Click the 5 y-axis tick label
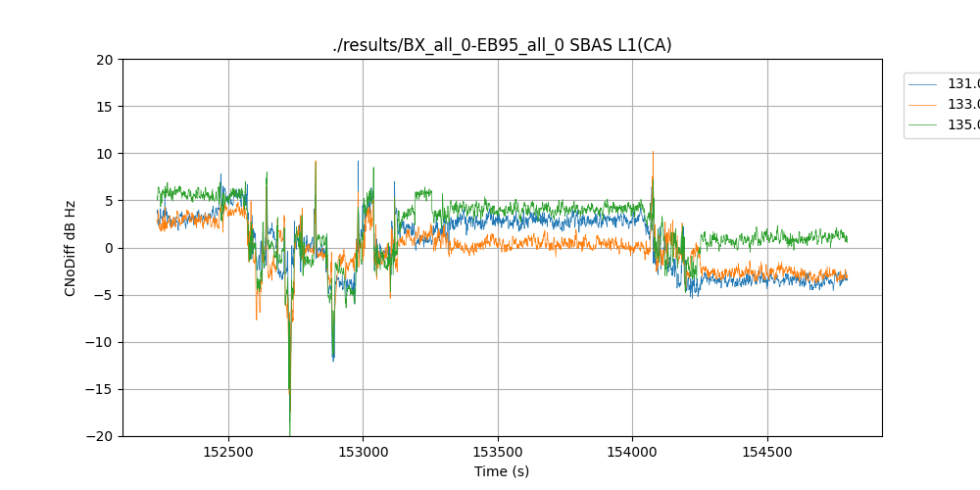Image resolution: width=980 pixels, height=490 pixels. 110,201
